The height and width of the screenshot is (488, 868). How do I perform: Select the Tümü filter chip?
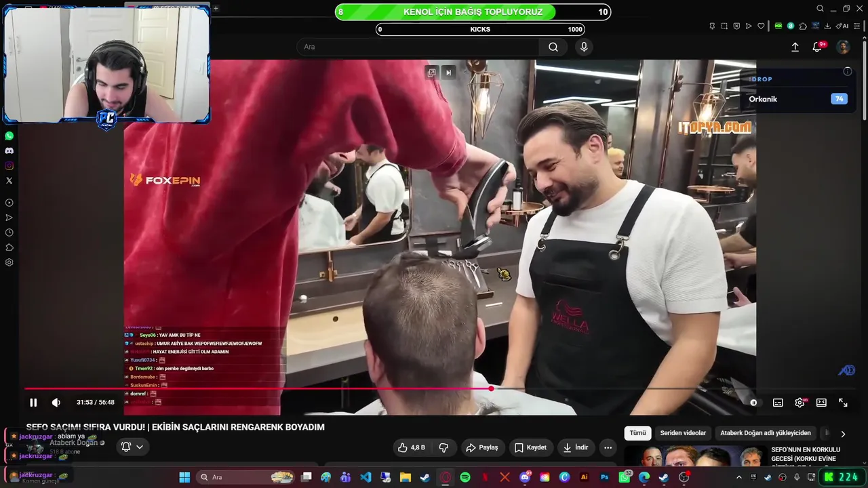pos(637,433)
